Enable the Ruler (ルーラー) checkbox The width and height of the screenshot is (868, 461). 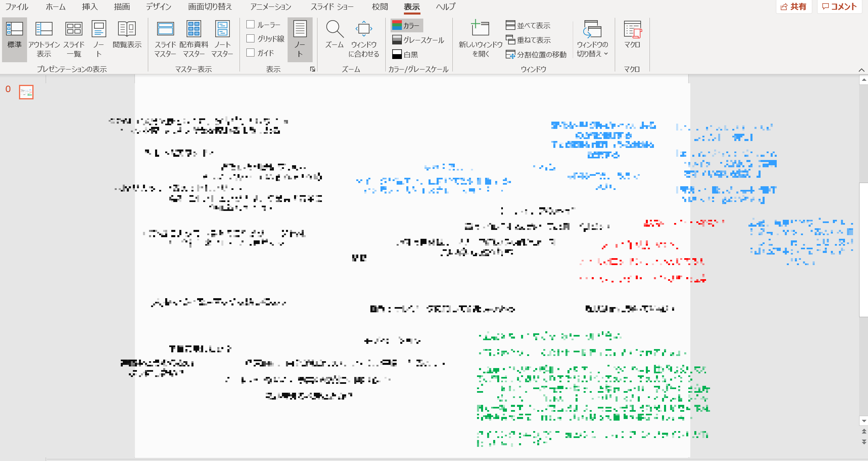click(x=251, y=25)
